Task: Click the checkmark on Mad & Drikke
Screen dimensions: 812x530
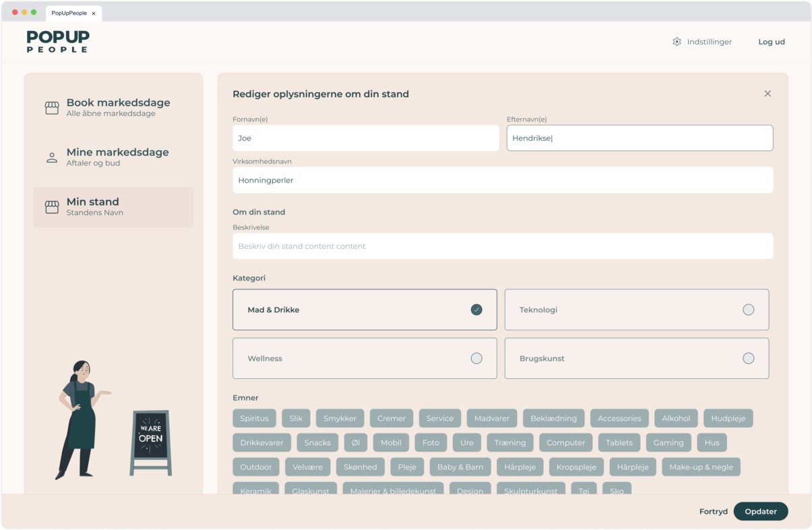Action: (x=476, y=310)
